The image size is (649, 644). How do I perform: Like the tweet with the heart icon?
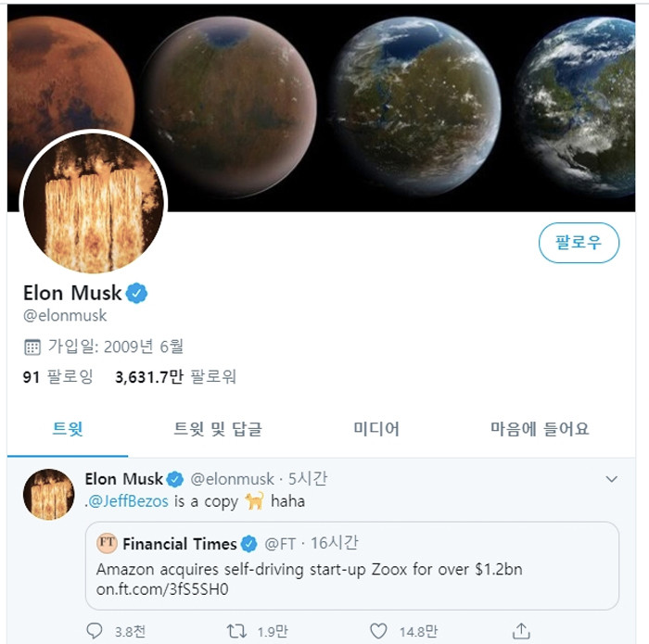[378, 631]
